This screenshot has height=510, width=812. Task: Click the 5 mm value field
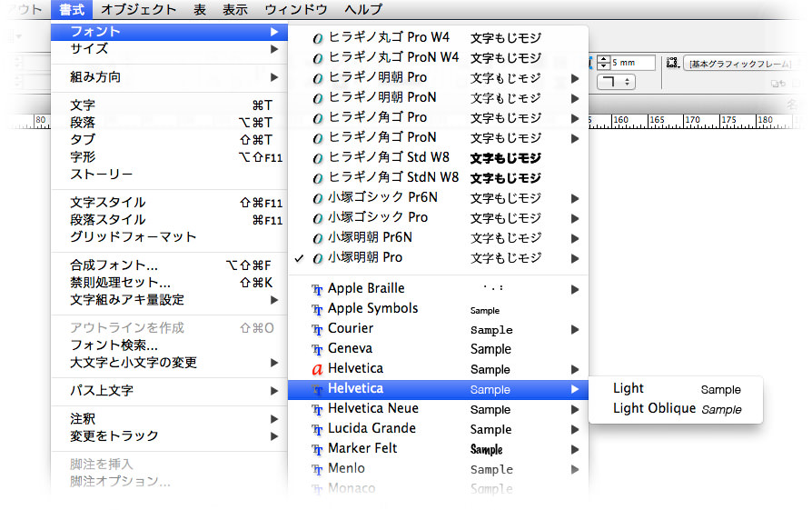click(x=633, y=63)
